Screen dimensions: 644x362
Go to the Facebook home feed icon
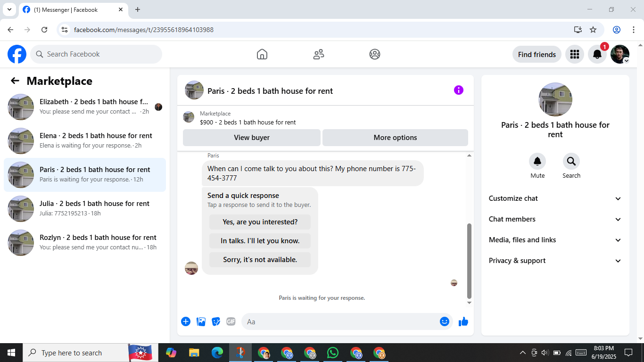[x=262, y=54]
